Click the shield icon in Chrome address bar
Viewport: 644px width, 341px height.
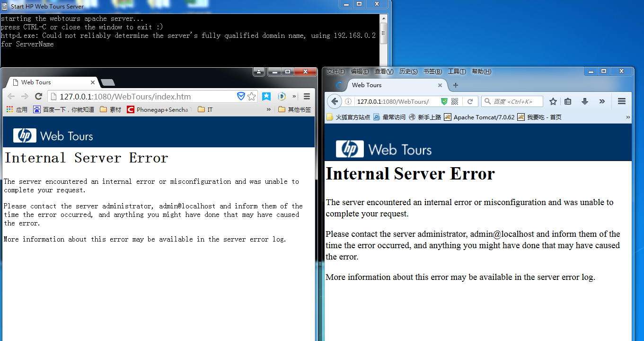pyautogui.click(x=241, y=96)
